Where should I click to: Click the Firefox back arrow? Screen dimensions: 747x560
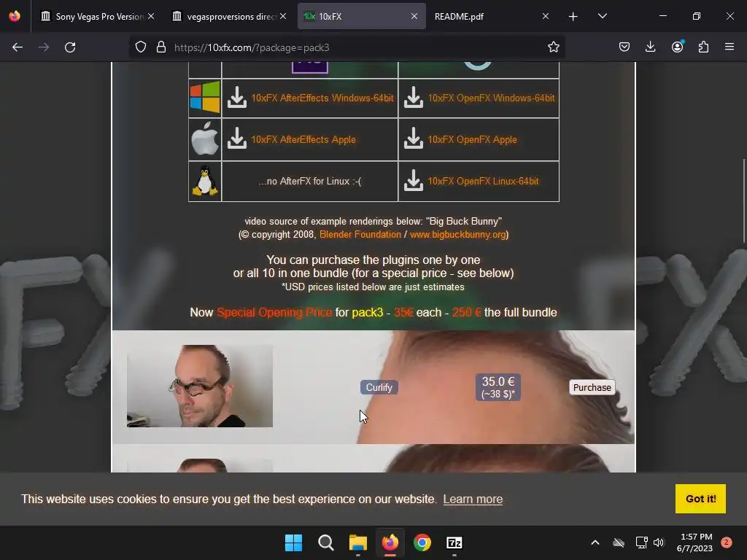coord(18,47)
